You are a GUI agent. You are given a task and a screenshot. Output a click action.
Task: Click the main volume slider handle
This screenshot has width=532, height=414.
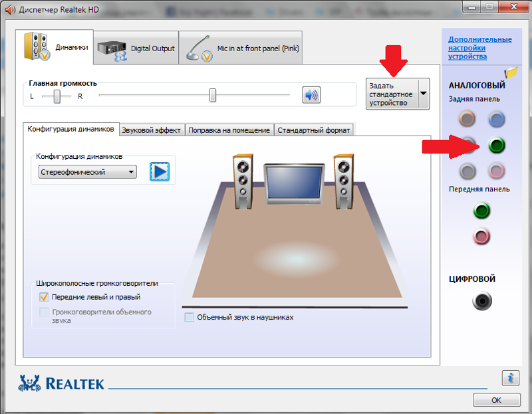213,95
